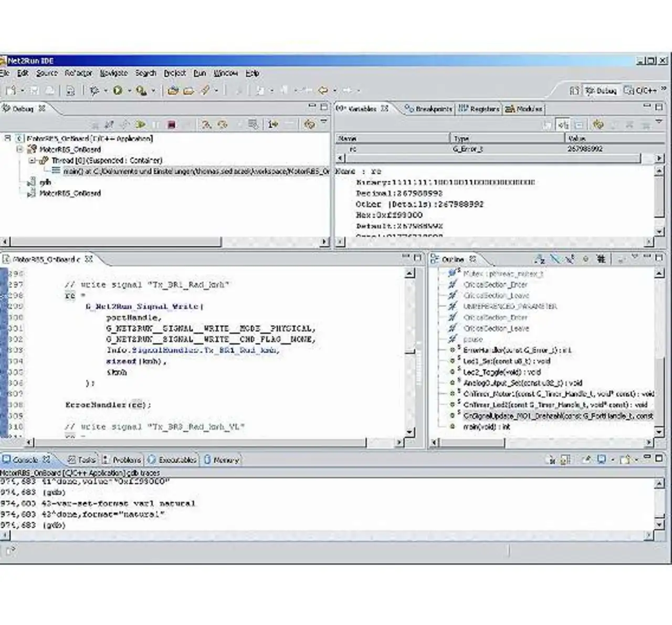
Task: Close the MotorRBS_OnBoard.c editor tab
Action: pos(89,259)
